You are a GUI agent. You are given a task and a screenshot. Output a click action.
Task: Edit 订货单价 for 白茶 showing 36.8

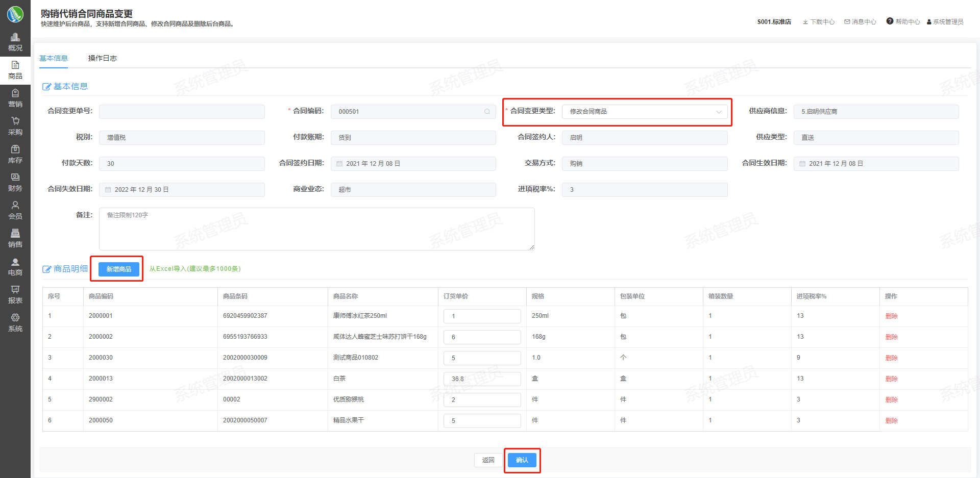tap(482, 379)
